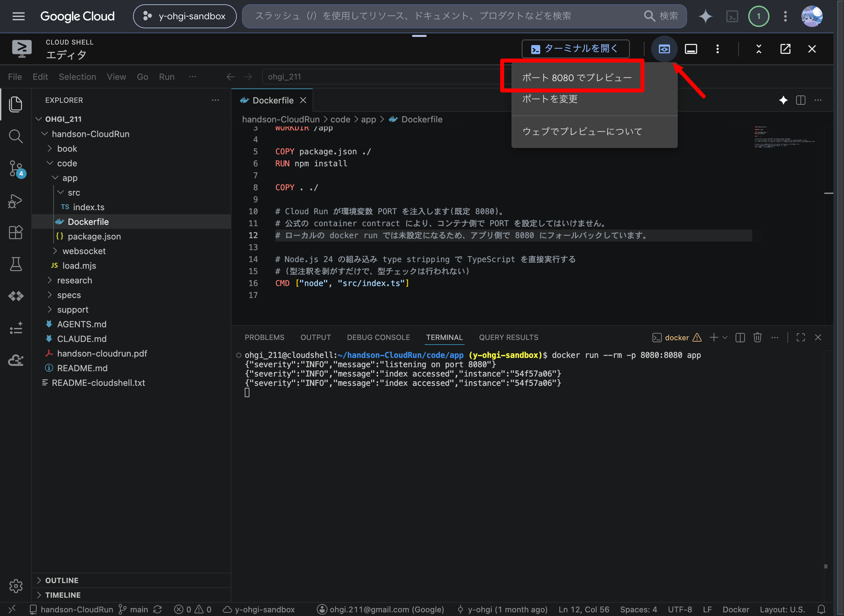
Task: Open ウェブでプレビューについて menu item
Action: pos(594,131)
